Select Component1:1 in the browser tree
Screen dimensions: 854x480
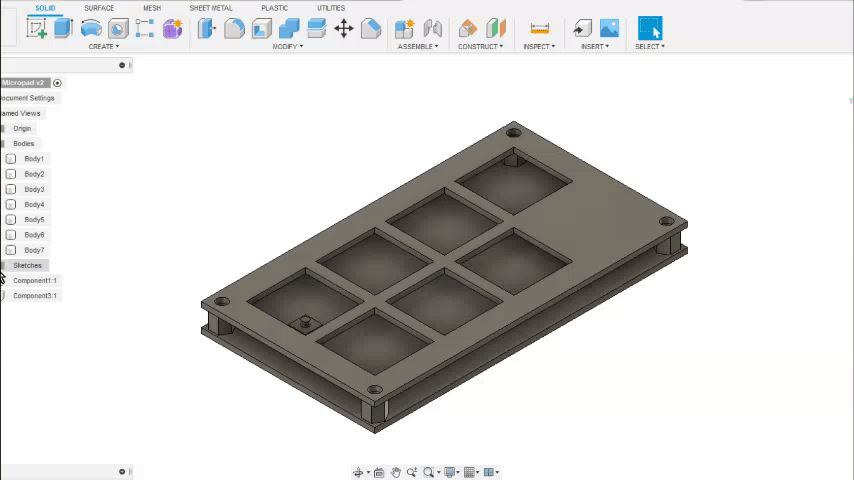(35, 280)
